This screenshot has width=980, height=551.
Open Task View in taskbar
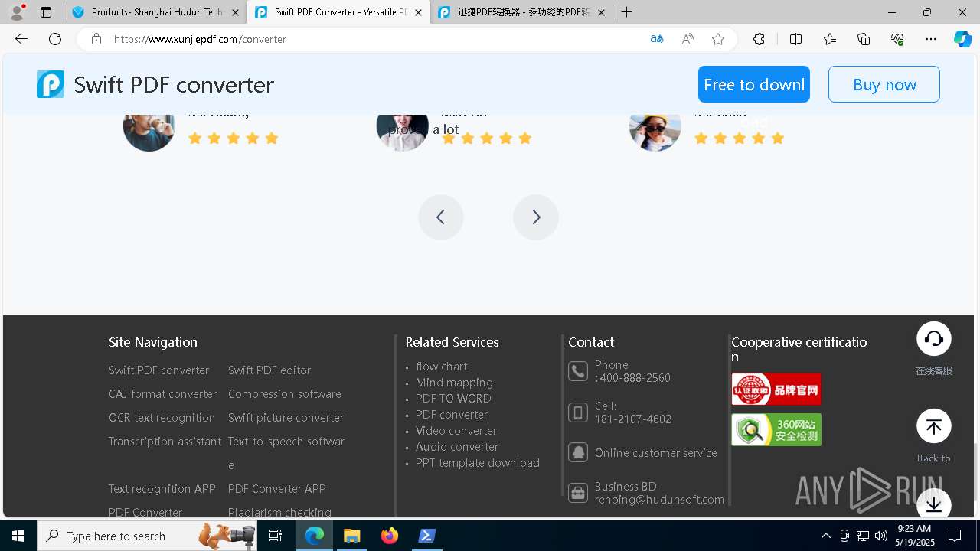click(x=276, y=536)
